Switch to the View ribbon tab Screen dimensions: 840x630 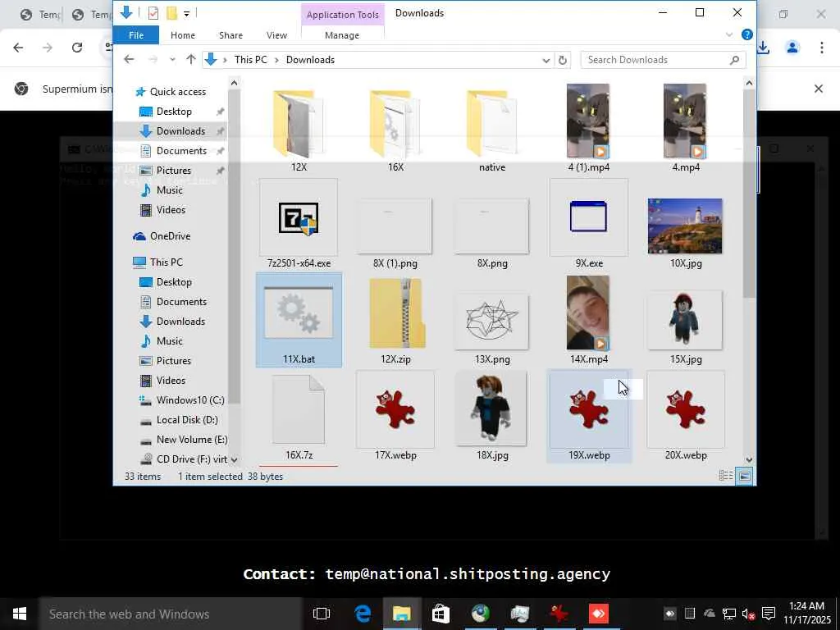pos(276,35)
